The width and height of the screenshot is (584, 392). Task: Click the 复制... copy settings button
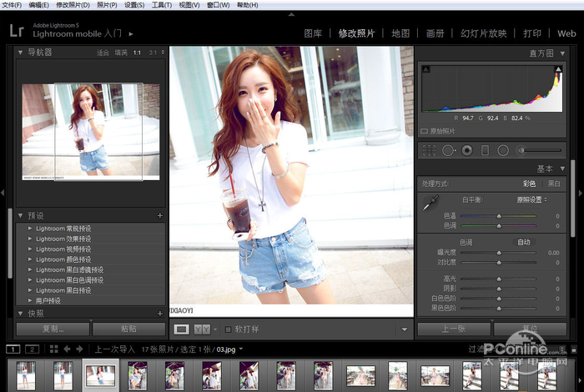(x=53, y=329)
